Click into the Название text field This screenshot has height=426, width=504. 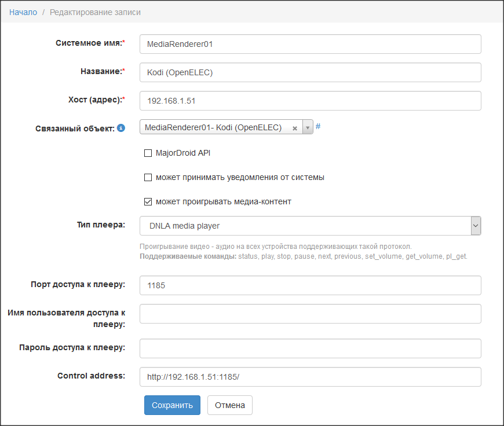pos(310,72)
